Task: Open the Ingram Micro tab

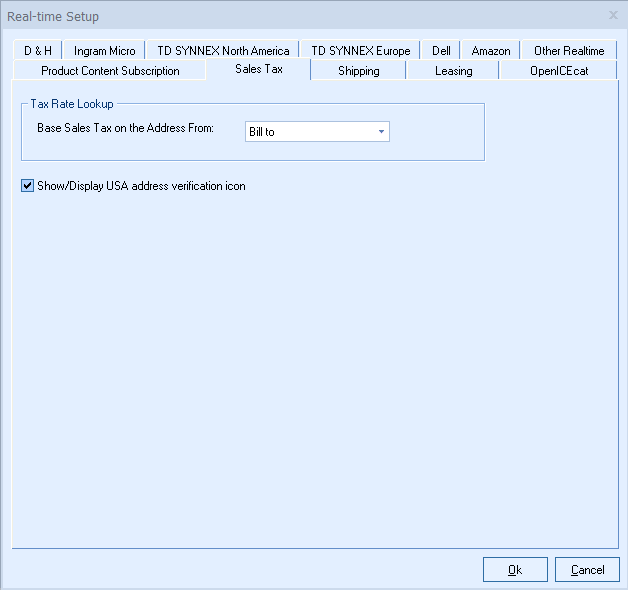Action: [105, 51]
